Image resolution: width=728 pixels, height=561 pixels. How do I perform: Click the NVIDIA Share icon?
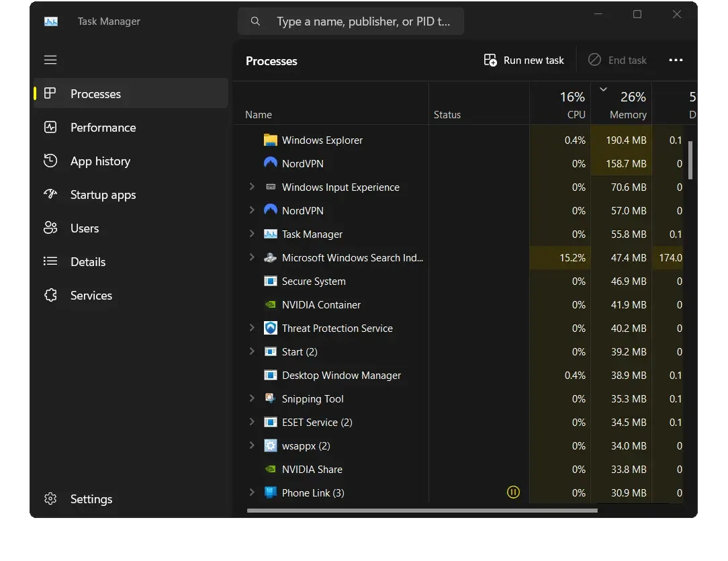tap(270, 469)
